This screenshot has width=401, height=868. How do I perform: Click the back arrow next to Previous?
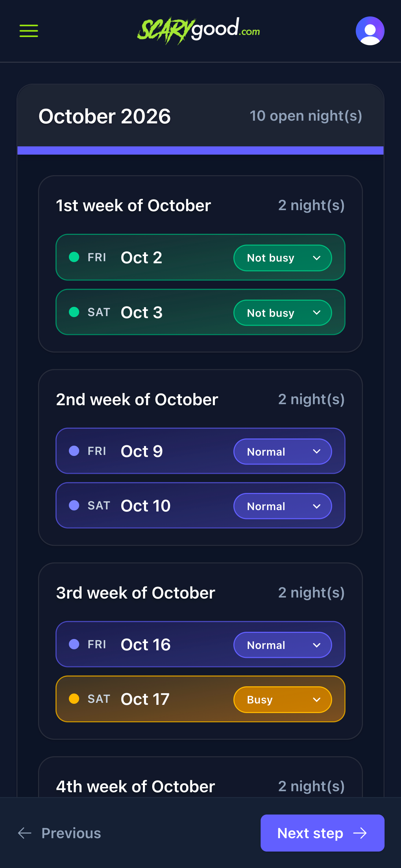[x=24, y=833]
